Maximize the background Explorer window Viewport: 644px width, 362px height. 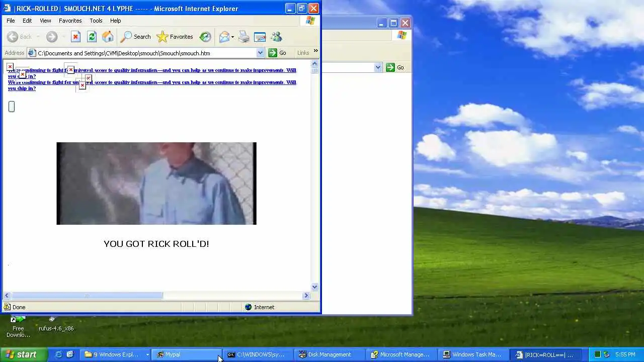393,23
